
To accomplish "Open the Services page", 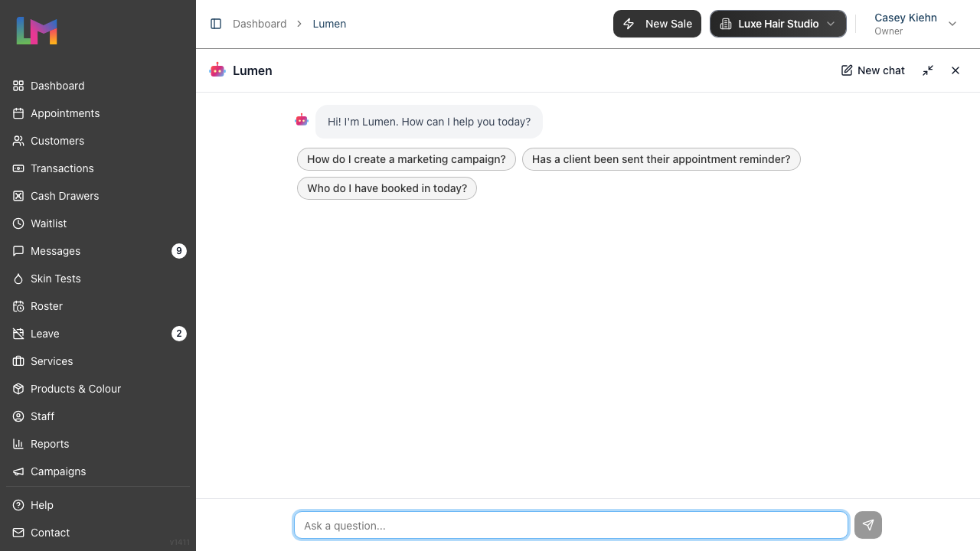I will coord(98,361).
